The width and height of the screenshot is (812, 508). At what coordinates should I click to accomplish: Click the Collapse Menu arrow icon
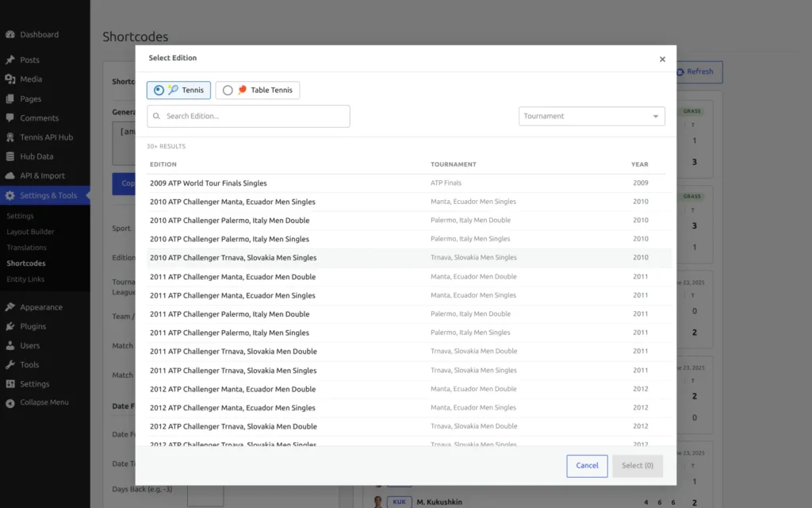pyautogui.click(x=10, y=402)
